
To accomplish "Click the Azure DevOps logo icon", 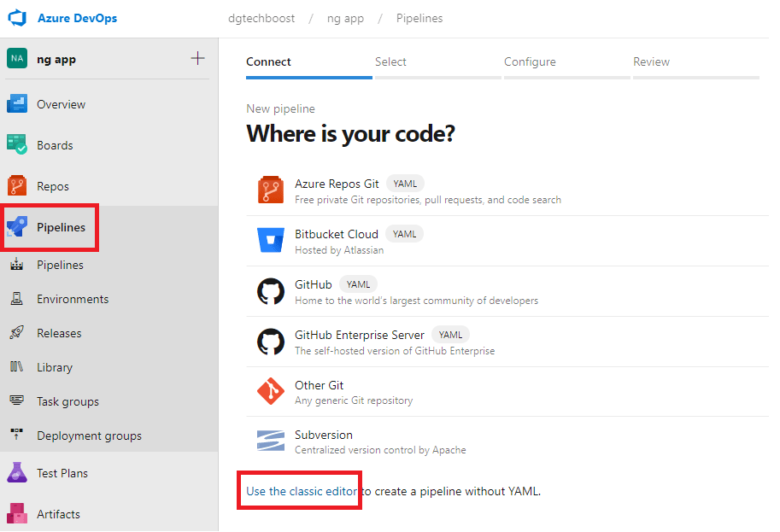I will click(x=17, y=18).
